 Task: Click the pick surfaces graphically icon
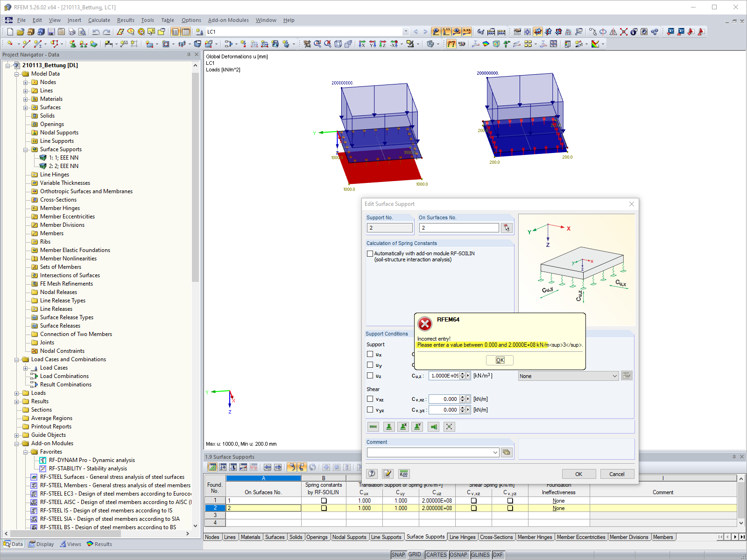pyautogui.click(x=507, y=228)
